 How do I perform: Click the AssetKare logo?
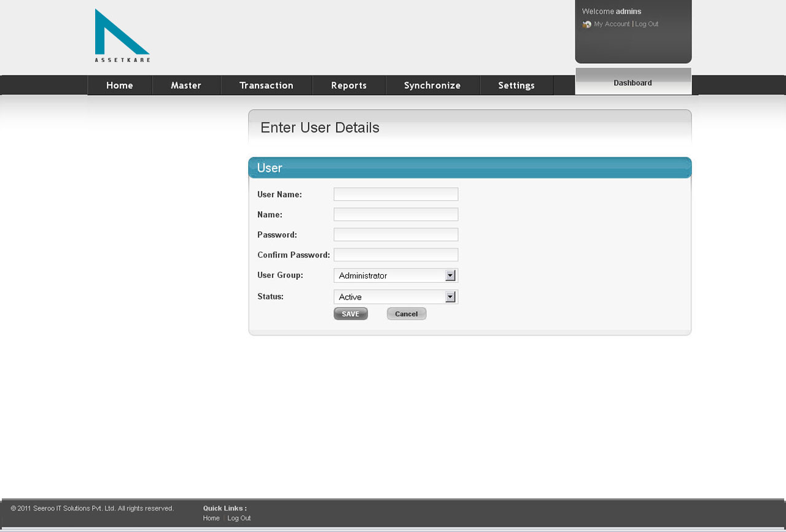pyautogui.click(x=122, y=36)
